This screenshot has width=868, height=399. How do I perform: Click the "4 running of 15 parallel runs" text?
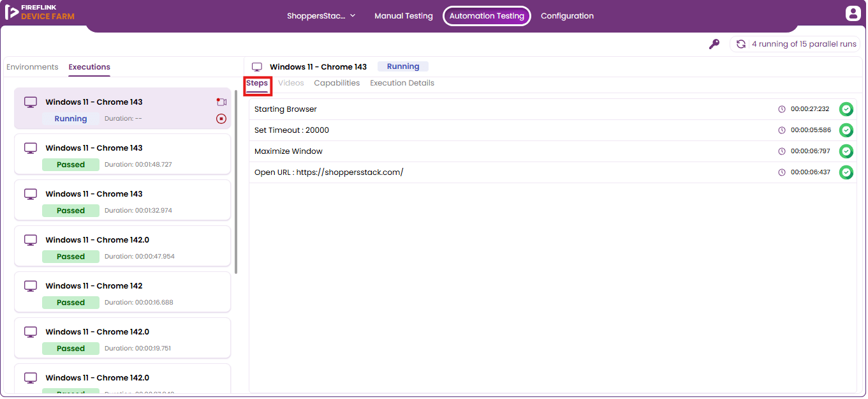pos(804,44)
